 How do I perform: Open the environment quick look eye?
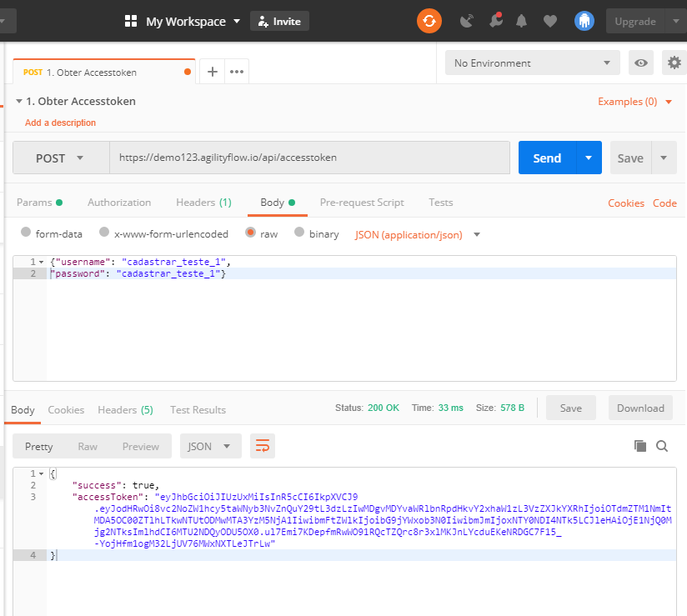640,63
